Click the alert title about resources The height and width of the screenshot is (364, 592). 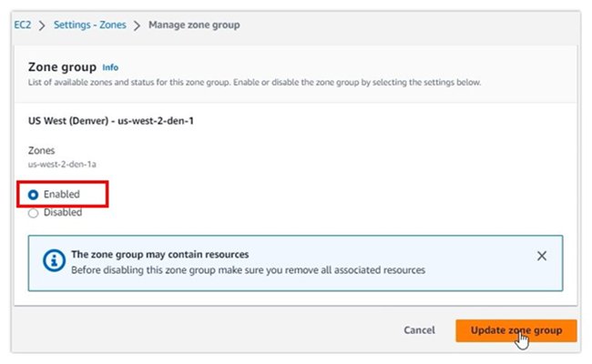159,255
